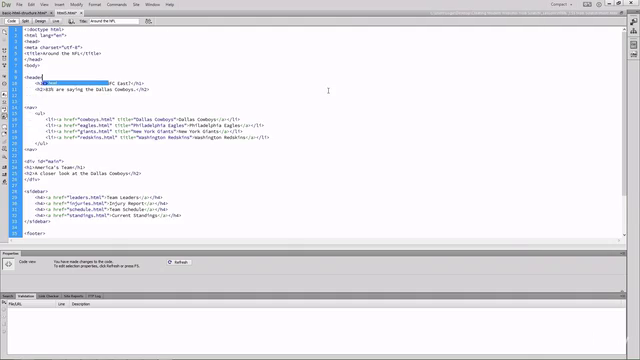Toggle Syntax Error Alerts in Info Bar

click(x=4, y=117)
